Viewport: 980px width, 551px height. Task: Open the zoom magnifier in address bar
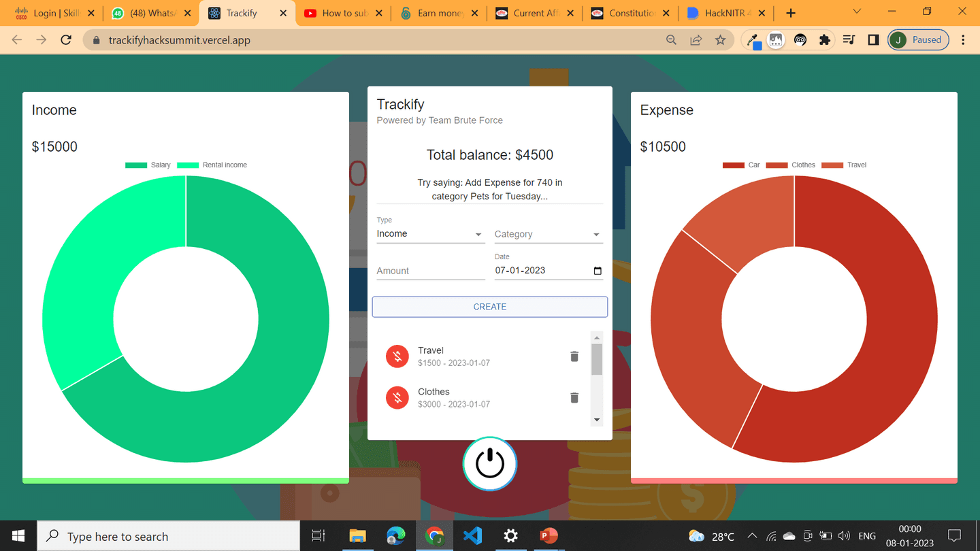coord(671,40)
